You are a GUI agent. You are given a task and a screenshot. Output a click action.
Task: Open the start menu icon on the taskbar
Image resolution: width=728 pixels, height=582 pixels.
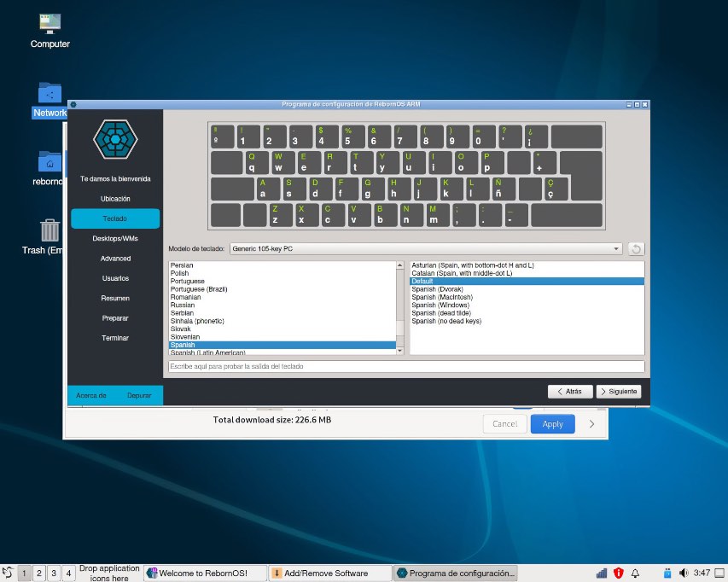point(8,573)
